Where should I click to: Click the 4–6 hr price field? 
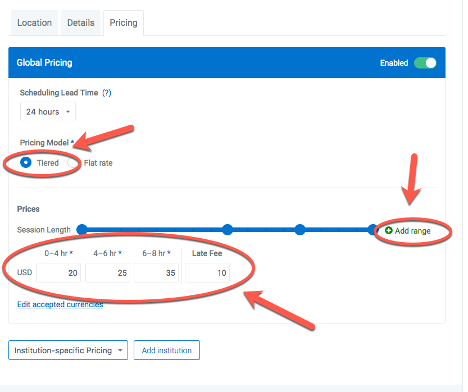pos(108,273)
